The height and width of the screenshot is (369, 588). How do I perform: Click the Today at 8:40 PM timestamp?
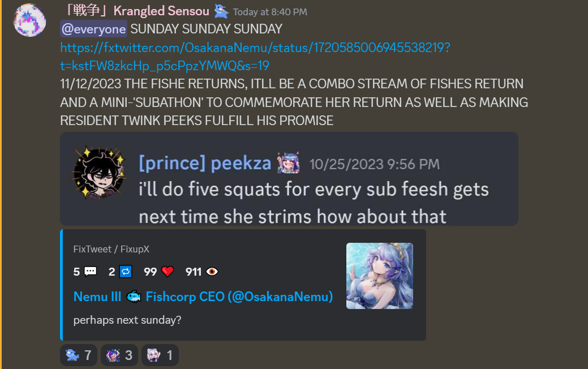pyautogui.click(x=270, y=12)
